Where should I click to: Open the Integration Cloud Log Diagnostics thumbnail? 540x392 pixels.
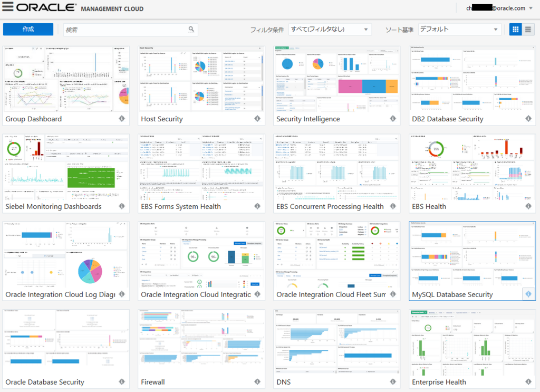[x=66, y=254]
